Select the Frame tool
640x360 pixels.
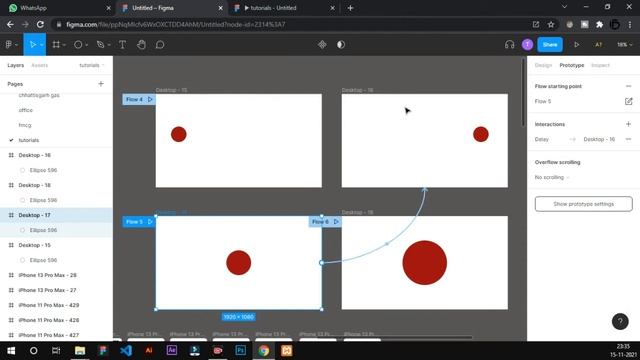coord(56,44)
